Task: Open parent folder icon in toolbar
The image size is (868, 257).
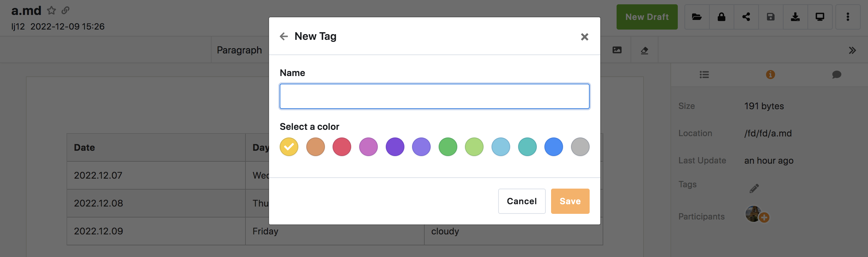Action: (x=696, y=17)
